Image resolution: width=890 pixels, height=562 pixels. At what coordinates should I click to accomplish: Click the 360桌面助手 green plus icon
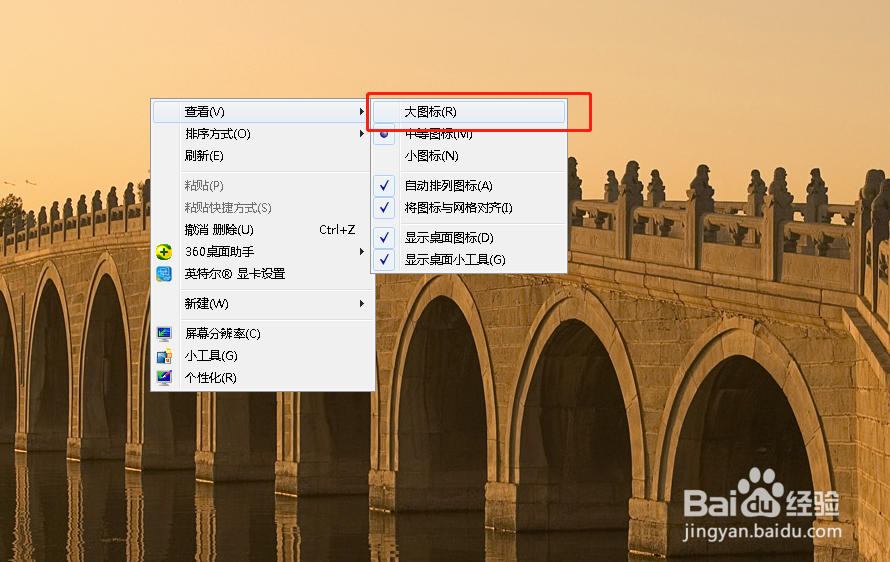pos(164,251)
